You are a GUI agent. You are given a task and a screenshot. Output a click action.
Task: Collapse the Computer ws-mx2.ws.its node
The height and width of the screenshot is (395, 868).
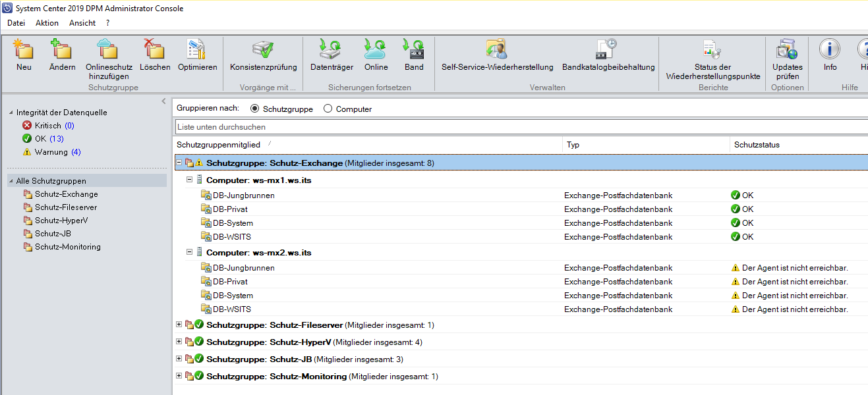point(190,251)
